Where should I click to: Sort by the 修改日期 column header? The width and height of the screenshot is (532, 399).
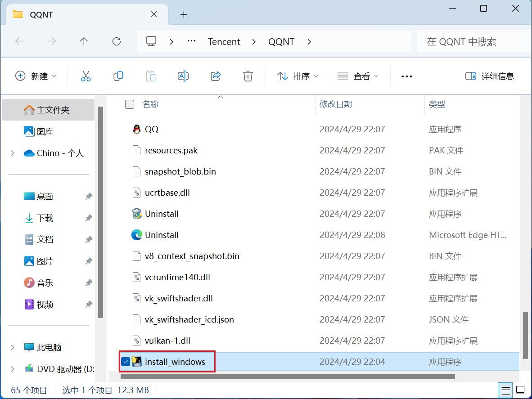(336, 104)
